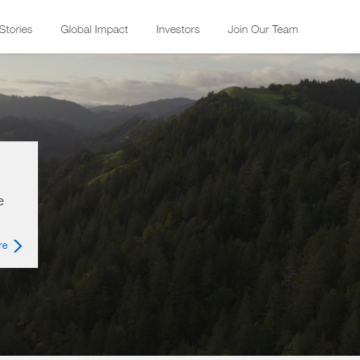This screenshot has height=360, width=360.
Task: Open the Stories navigation item
Action: (16, 29)
